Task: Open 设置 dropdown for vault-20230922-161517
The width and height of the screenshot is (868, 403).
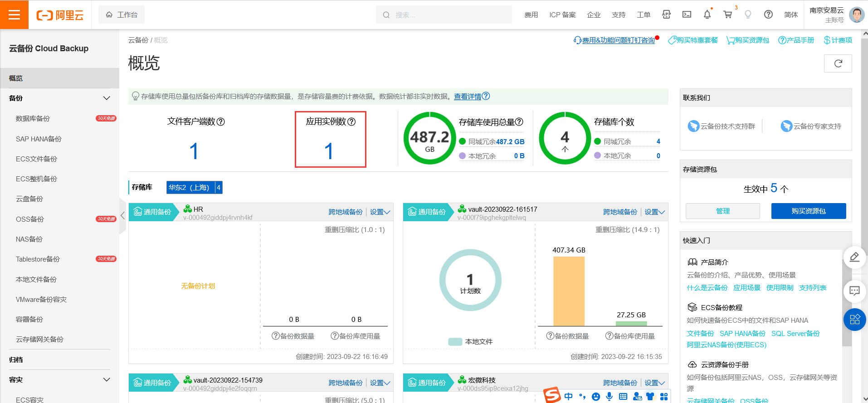Action: [654, 212]
